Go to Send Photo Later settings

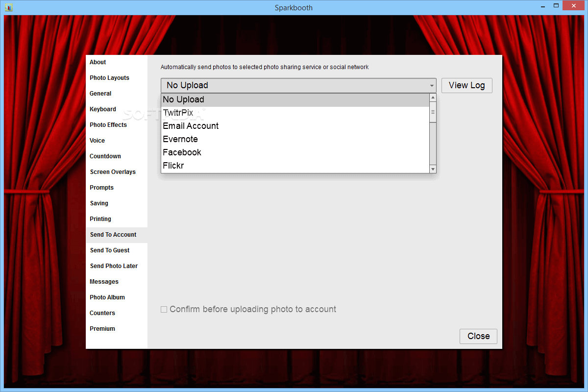pyautogui.click(x=117, y=266)
